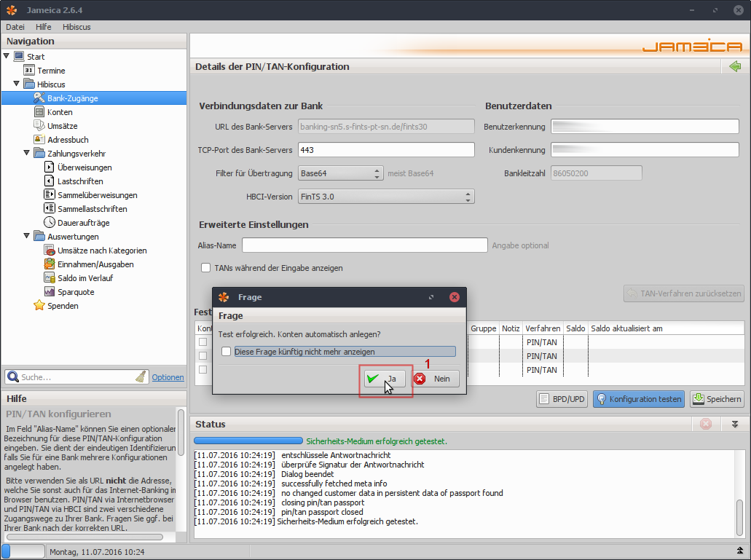The image size is (751, 560).
Task: Open the Optionen search link
Action: 168,377
